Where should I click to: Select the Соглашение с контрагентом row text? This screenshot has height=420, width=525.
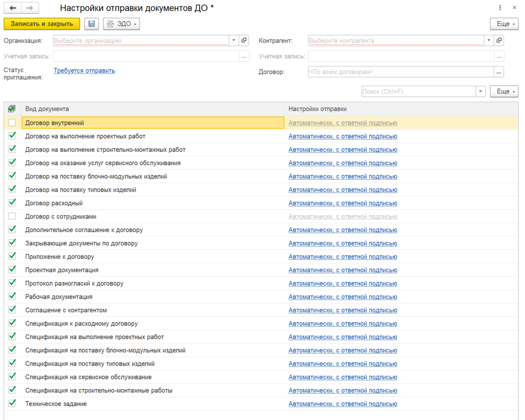(x=66, y=310)
